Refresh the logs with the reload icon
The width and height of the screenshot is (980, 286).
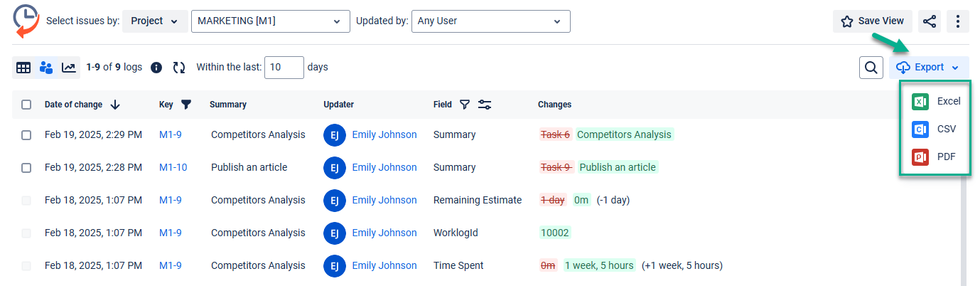pos(179,68)
